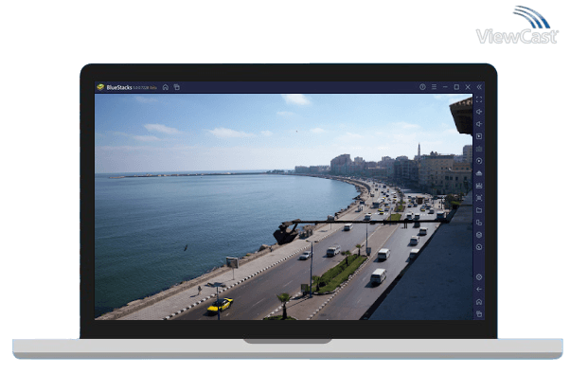Click the BlueStacks logo in title bar
Image resolution: width=570 pixels, height=392 pixels.
click(x=100, y=87)
